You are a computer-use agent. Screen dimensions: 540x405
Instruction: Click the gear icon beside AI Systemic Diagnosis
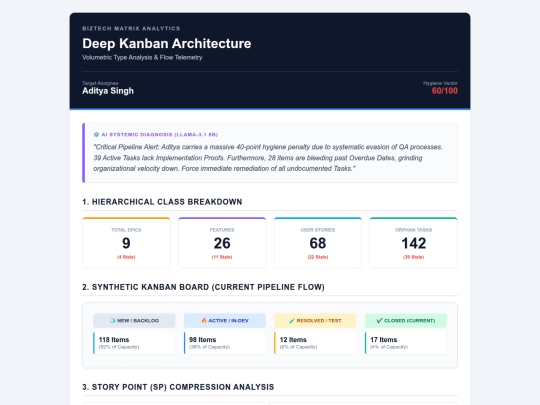click(x=96, y=134)
